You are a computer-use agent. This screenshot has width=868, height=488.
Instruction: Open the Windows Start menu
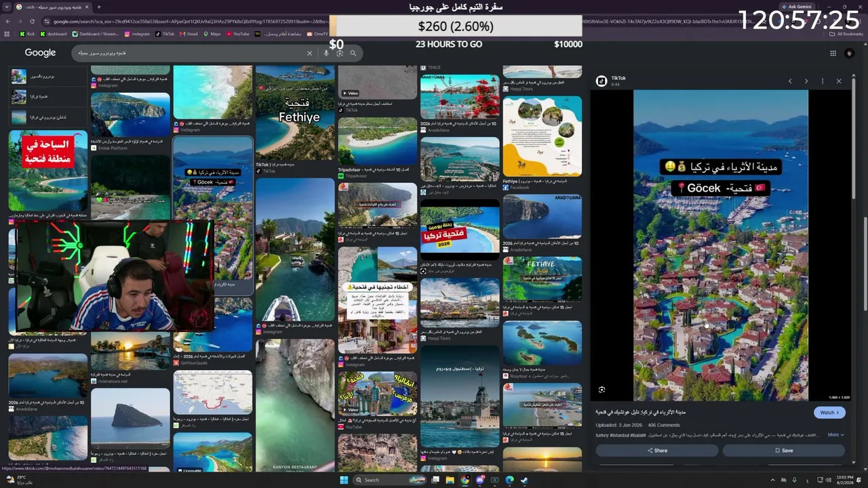pyautogui.click(x=344, y=480)
